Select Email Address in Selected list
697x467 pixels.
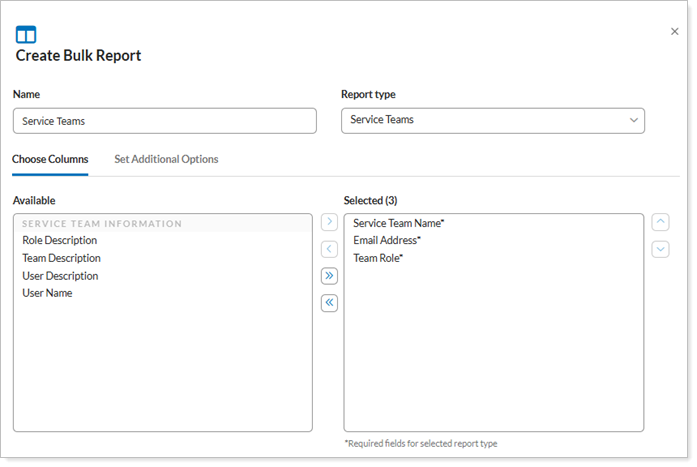click(387, 240)
